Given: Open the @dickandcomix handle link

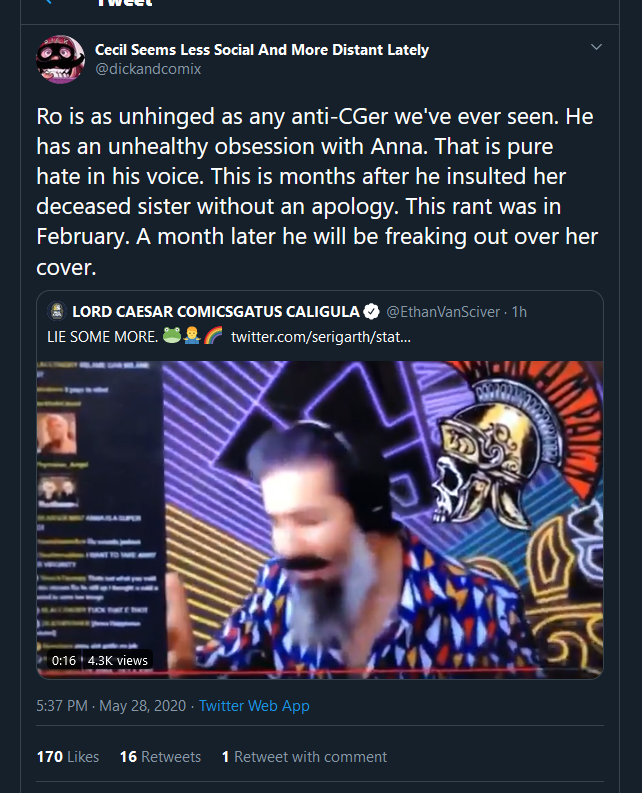Looking at the screenshot, I should (x=148, y=69).
